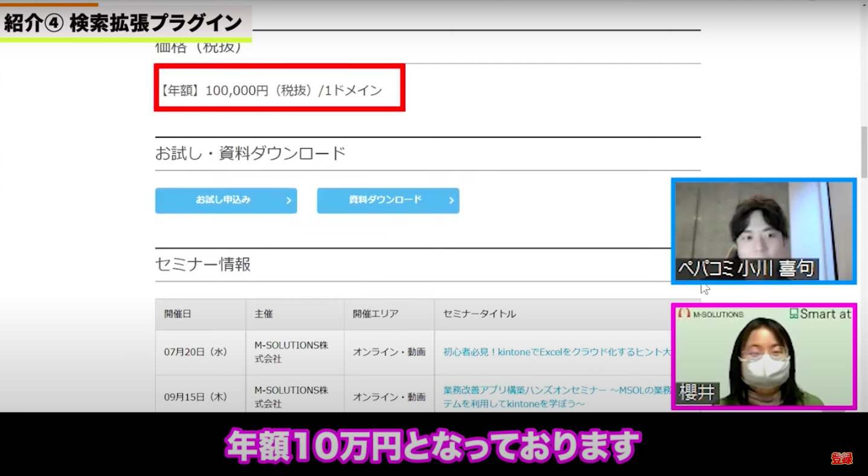Click the 07月20日（水） date cell
Image resolution: width=868 pixels, height=476 pixels.
pyautogui.click(x=196, y=352)
